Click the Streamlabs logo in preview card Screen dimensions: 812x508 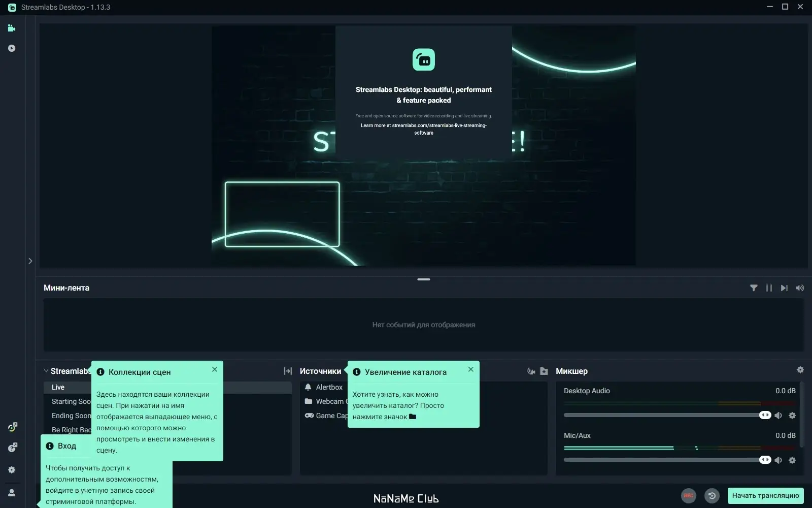(x=424, y=60)
